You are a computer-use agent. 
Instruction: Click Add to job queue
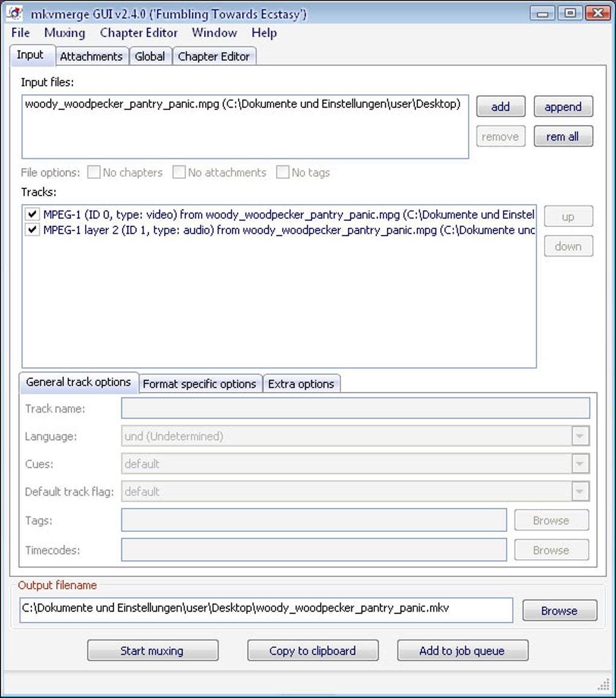[462, 651]
